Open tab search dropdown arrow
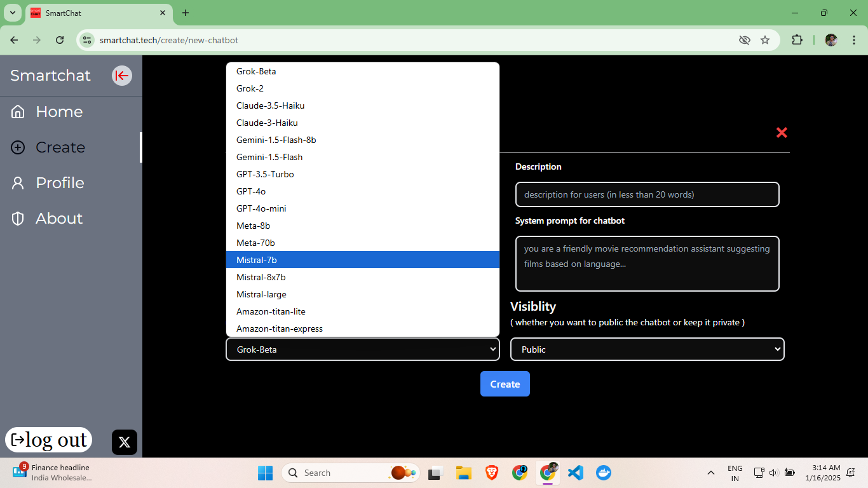The height and width of the screenshot is (488, 868). [x=13, y=13]
